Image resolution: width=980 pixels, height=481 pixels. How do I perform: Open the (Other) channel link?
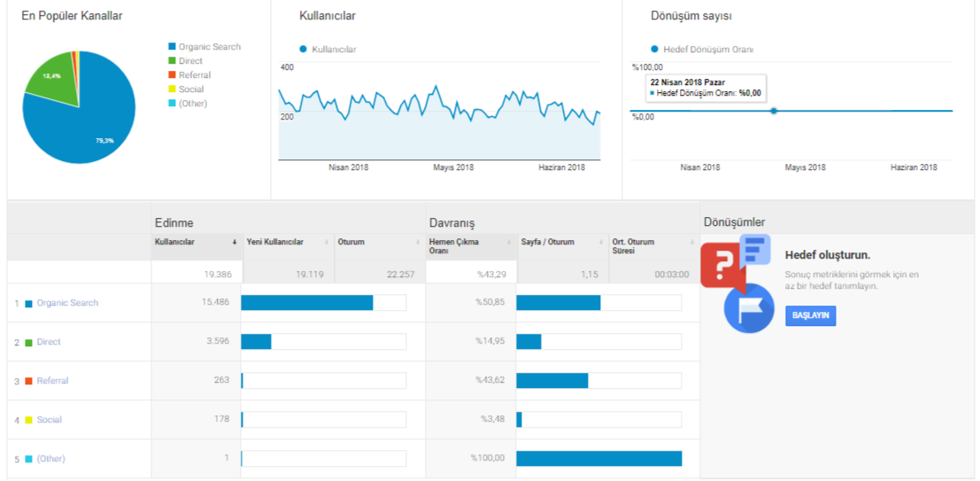(x=51, y=459)
